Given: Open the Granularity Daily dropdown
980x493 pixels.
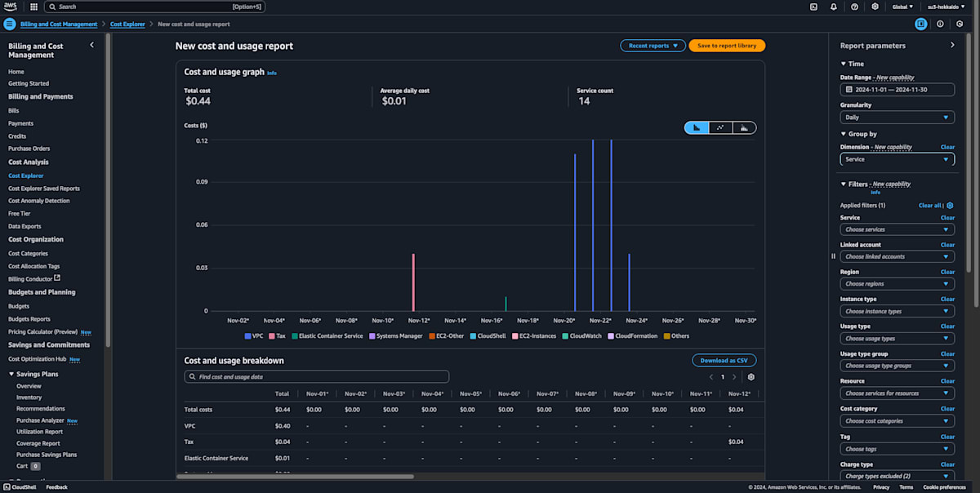Looking at the screenshot, I should tap(898, 118).
